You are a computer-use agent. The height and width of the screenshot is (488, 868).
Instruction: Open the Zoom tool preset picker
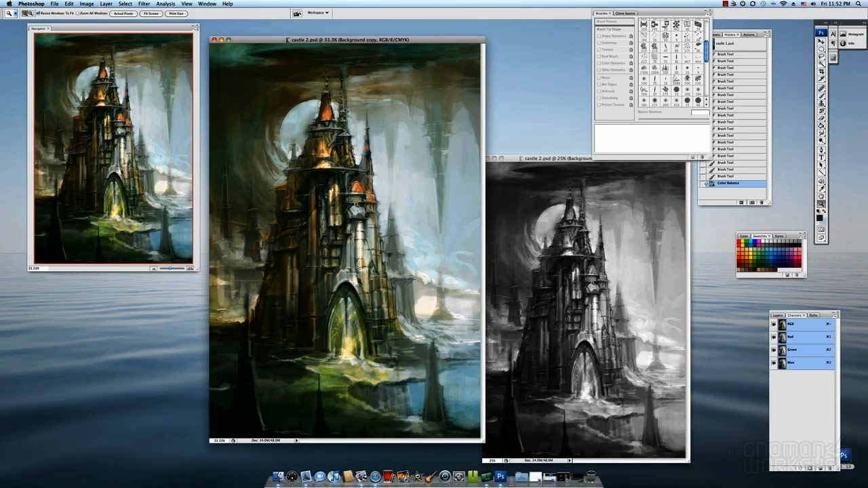(x=12, y=14)
